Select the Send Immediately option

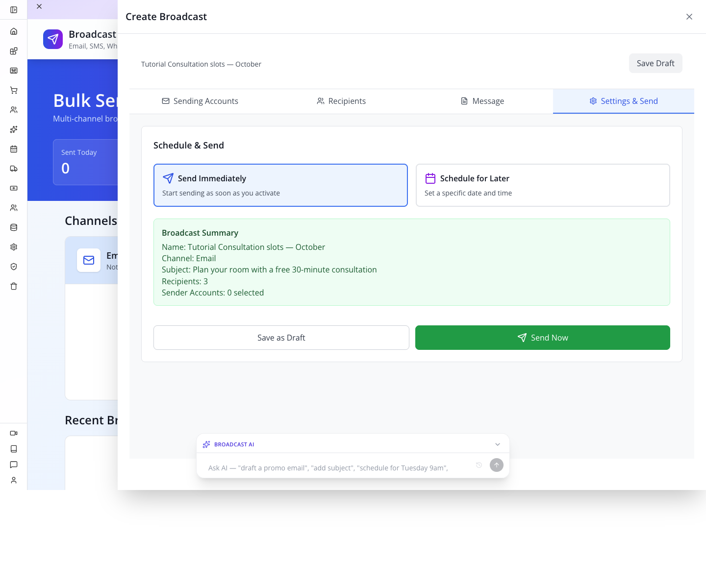(280, 185)
